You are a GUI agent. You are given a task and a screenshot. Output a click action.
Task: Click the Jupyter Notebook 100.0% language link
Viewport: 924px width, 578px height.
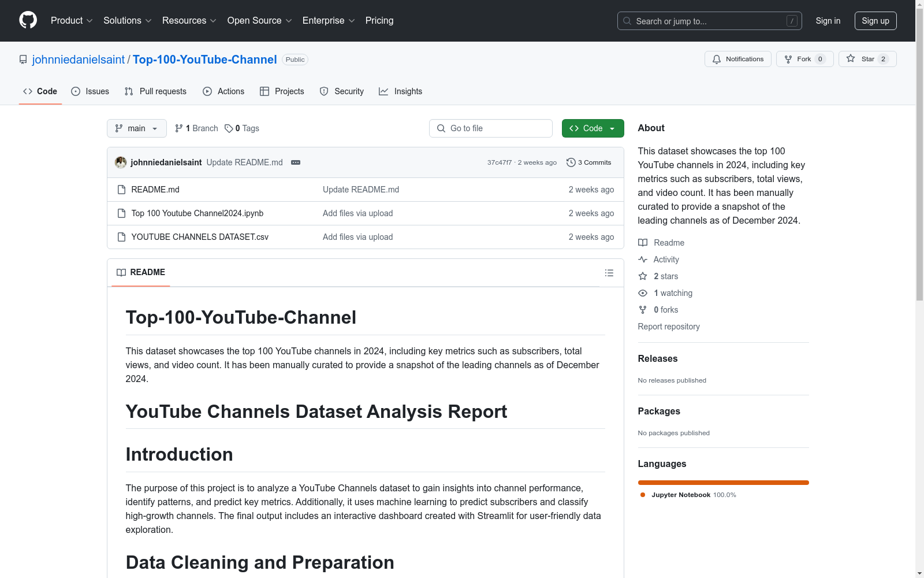click(688, 495)
